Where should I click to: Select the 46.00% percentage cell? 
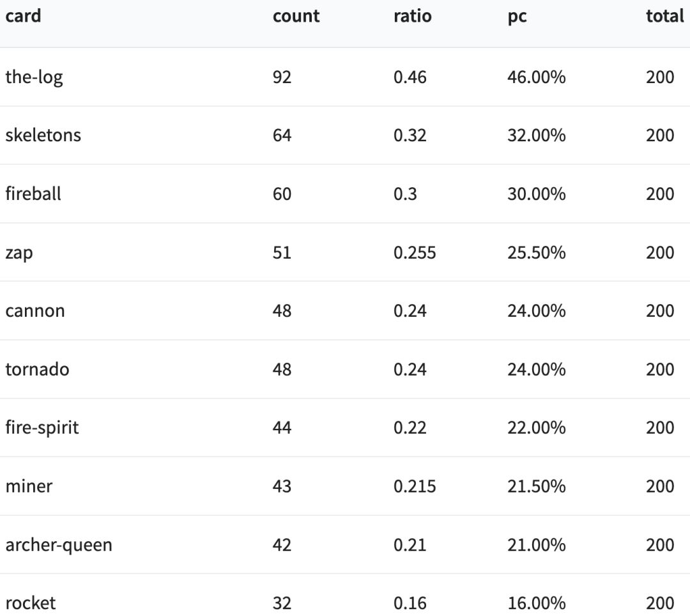click(536, 77)
